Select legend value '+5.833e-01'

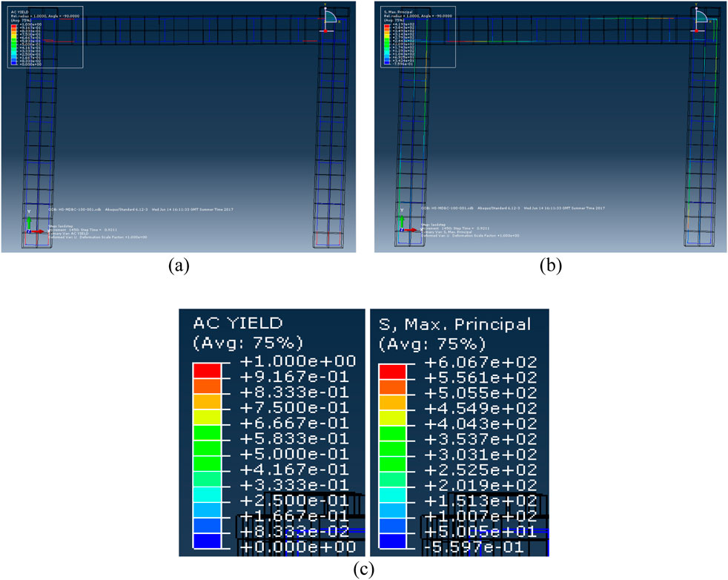tap(294, 438)
